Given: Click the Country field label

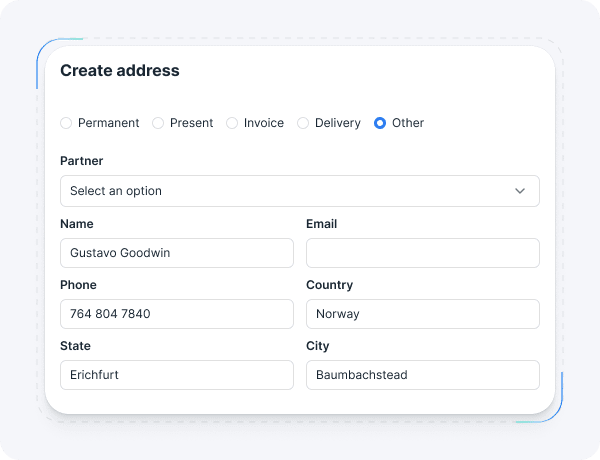Looking at the screenshot, I should (329, 285).
